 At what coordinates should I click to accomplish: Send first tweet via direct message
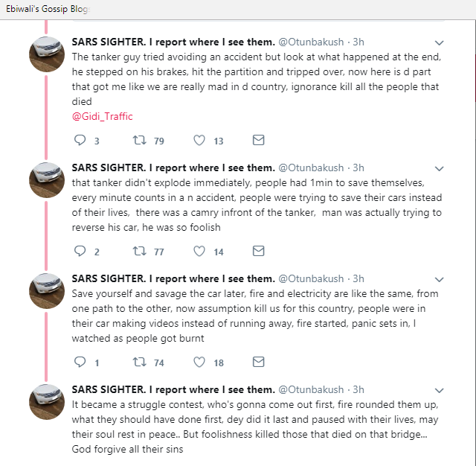pos(258,140)
